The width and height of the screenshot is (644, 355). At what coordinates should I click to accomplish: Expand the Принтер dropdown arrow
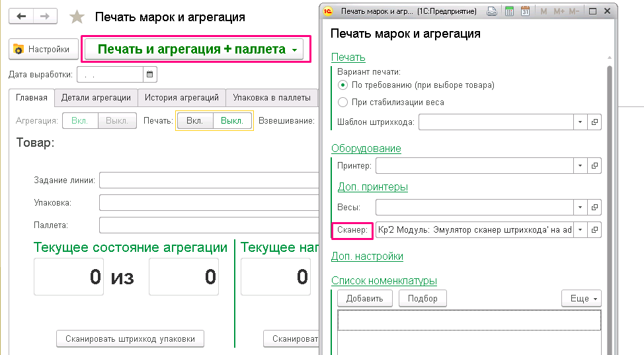click(x=580, y=165)
